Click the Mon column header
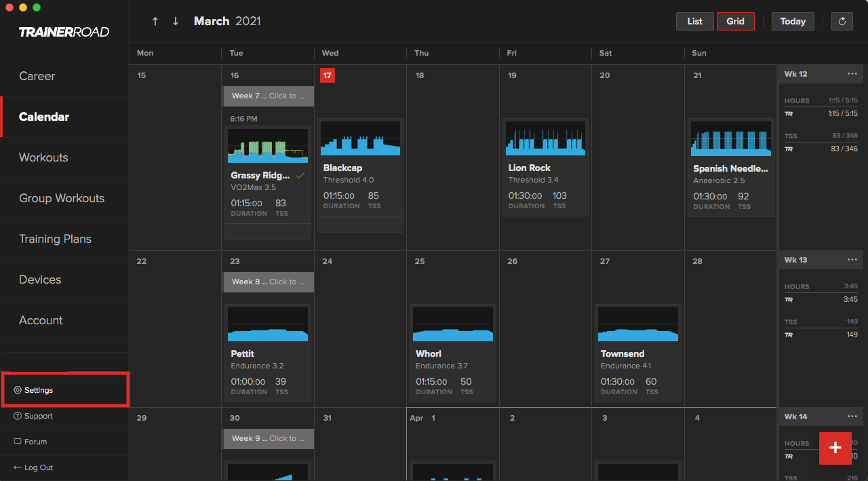This screenshot has height=481, width=868. [x=145, y=53]
